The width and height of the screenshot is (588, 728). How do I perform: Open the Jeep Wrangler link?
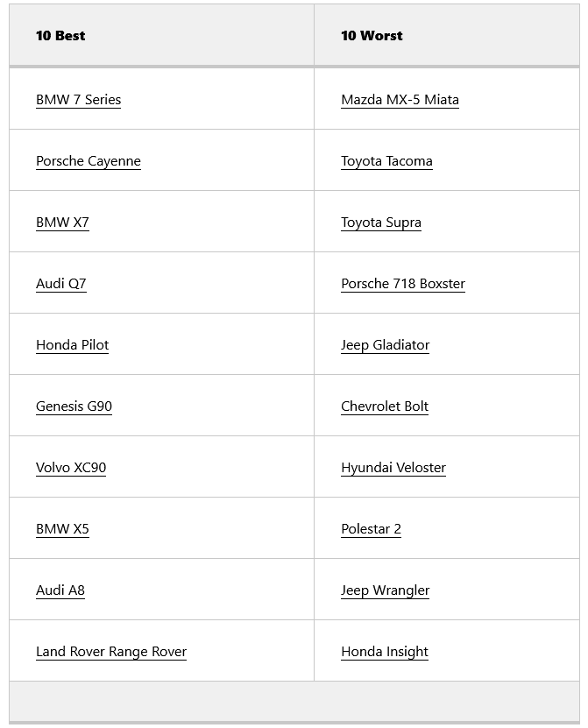pos(385,590)
